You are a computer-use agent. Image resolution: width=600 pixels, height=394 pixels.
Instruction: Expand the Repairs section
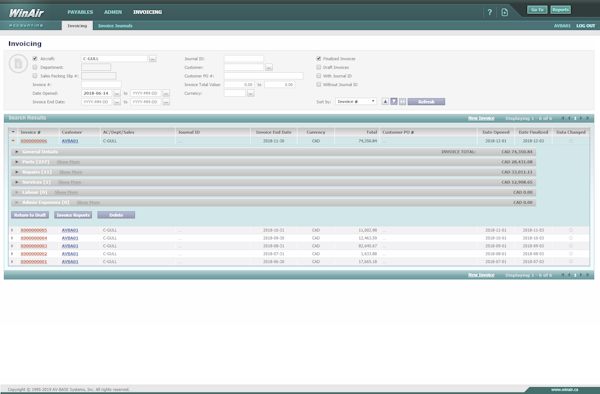[x=16, y=172]
